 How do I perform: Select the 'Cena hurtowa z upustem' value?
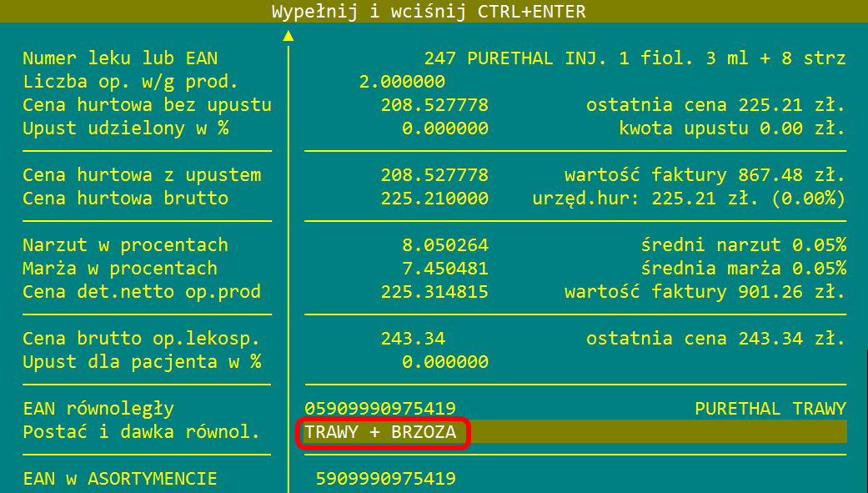(445, 175)
